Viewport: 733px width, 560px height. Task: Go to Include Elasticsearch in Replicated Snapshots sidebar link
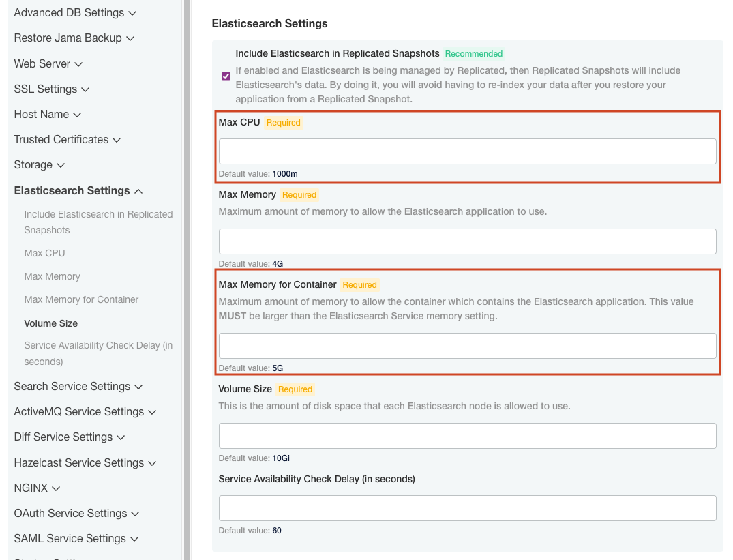point(98,222)
